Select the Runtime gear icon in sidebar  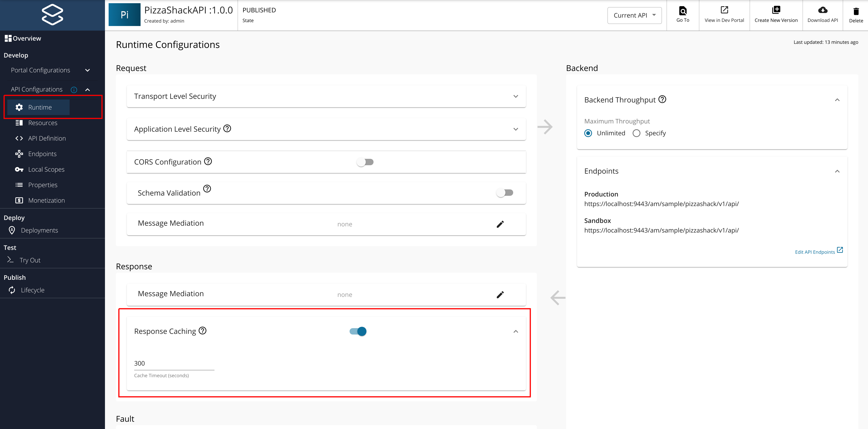click(x=19, y=107)
